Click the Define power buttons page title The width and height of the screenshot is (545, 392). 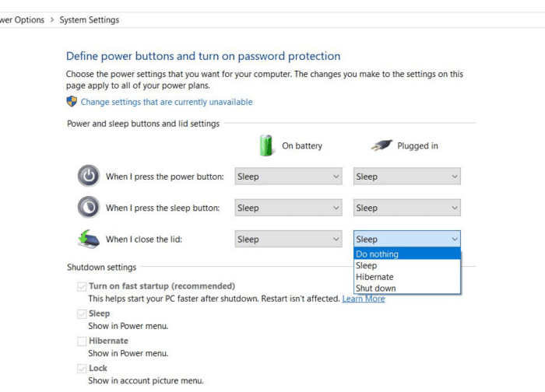coord(203,56)
